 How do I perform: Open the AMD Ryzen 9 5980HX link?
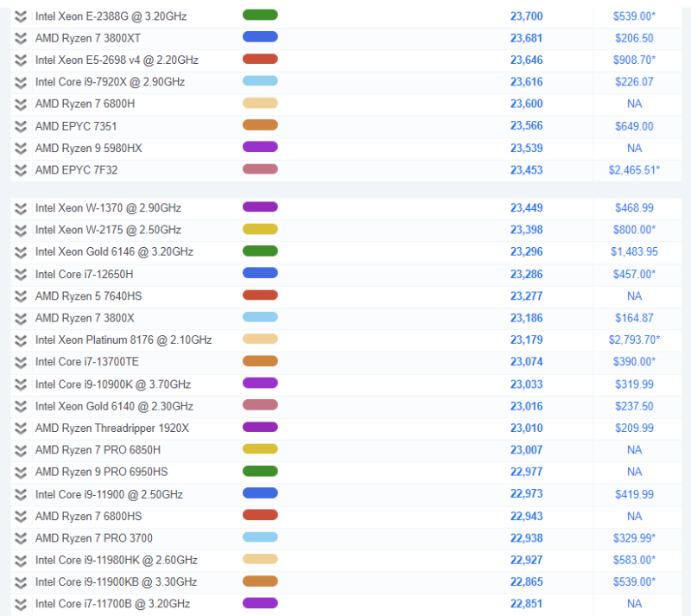point(89,148)
